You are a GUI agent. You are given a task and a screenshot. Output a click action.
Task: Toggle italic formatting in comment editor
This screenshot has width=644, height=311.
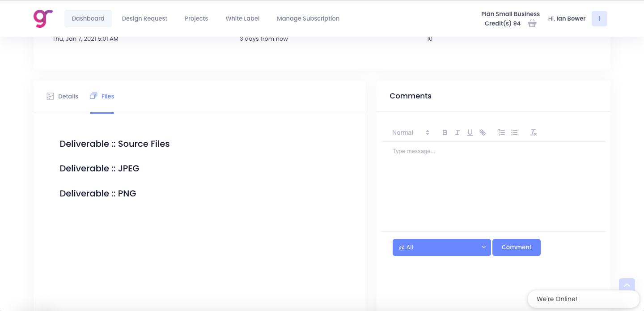pyautogui.click(x=457, y=132)
